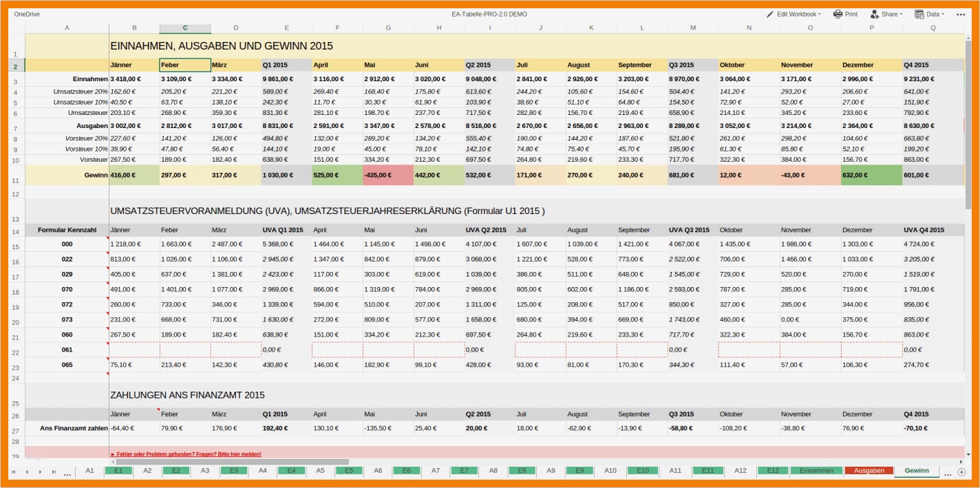This screenshot has height=488, width=980.
Task: Select the Edit Workbook pencil icon
Action: point(770,13)
